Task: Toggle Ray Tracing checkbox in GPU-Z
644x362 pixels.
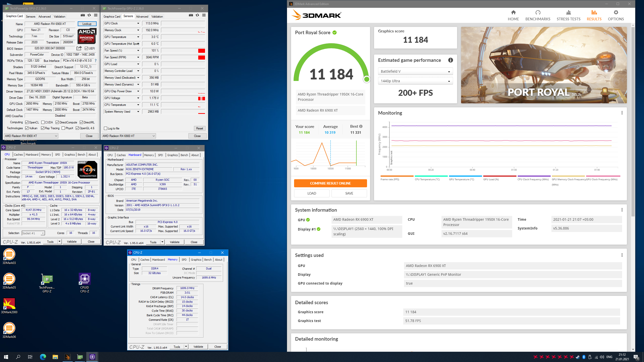Action: (x=43, y=128)
